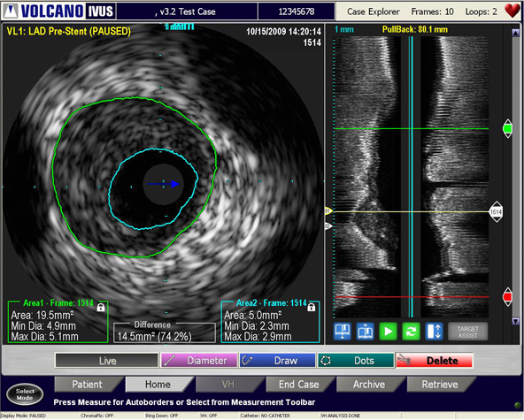524x420 pixels.
Task: Switch to the Patient tab
Action: [88, 385]
